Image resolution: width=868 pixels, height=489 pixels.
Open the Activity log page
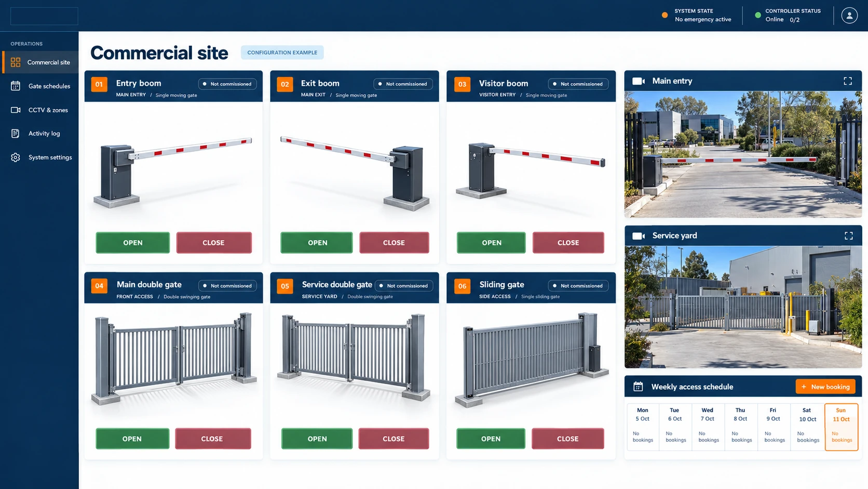(40, 134)
